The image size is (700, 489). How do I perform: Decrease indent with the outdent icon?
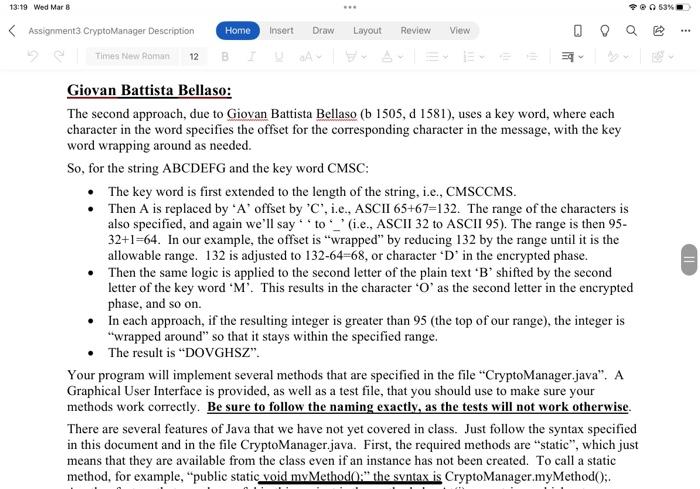point(505,57)
